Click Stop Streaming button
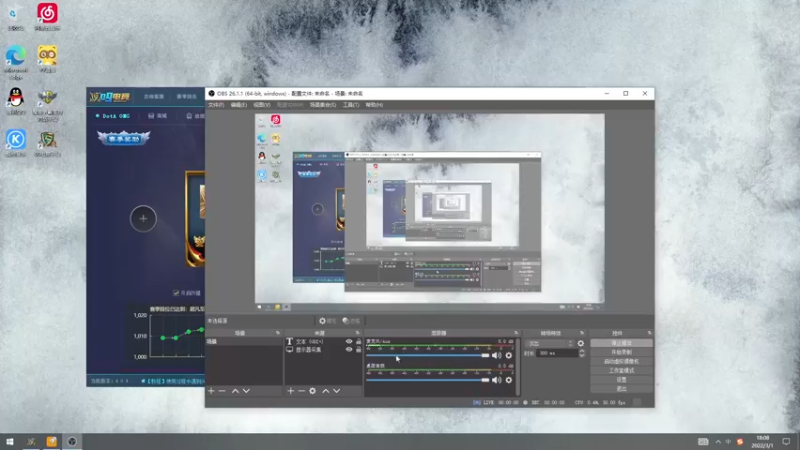The width and height of the screenshot is (800, 450). click(x=621, y=343)
